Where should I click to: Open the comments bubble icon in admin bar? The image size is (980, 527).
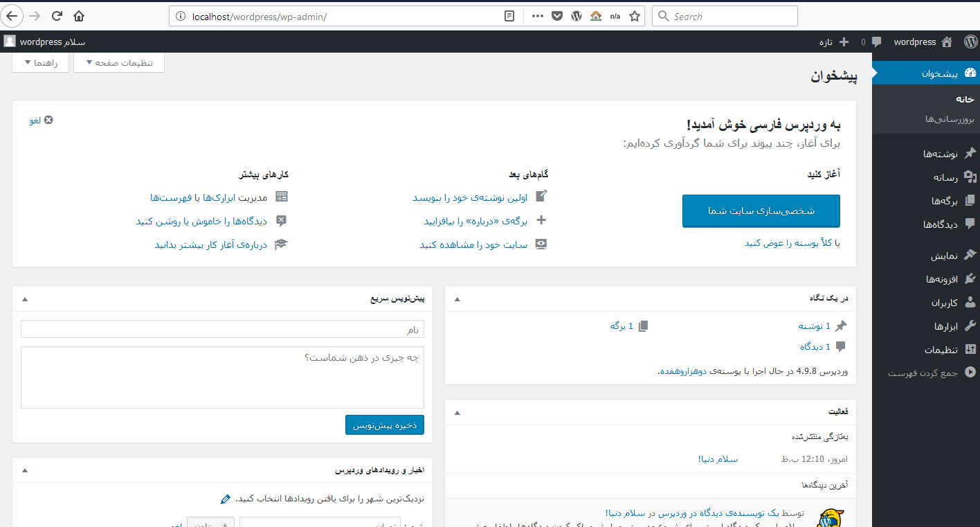tap(876, 42)
